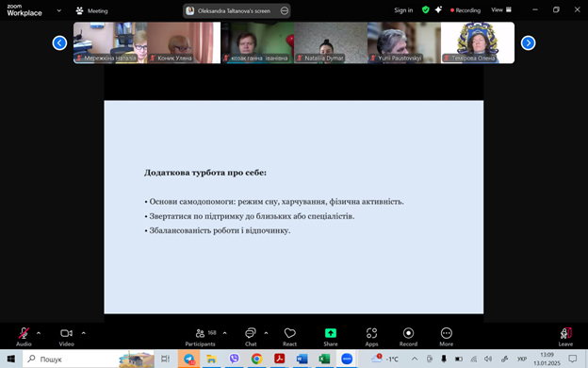Screen dimensions: 588x368
Task: Click the Recording indicator
Action: [465, 10]
